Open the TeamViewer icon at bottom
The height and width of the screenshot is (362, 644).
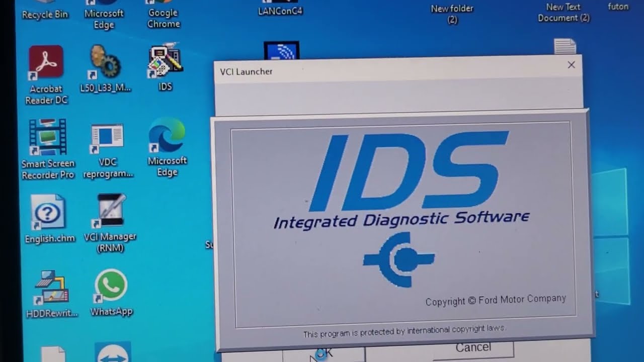[113, 352]
